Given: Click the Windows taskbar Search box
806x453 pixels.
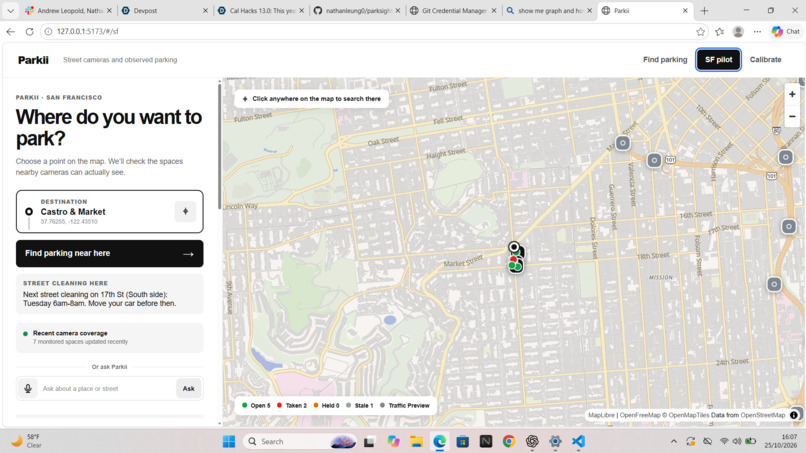Looking at the screenshot, I should [300, 441].
